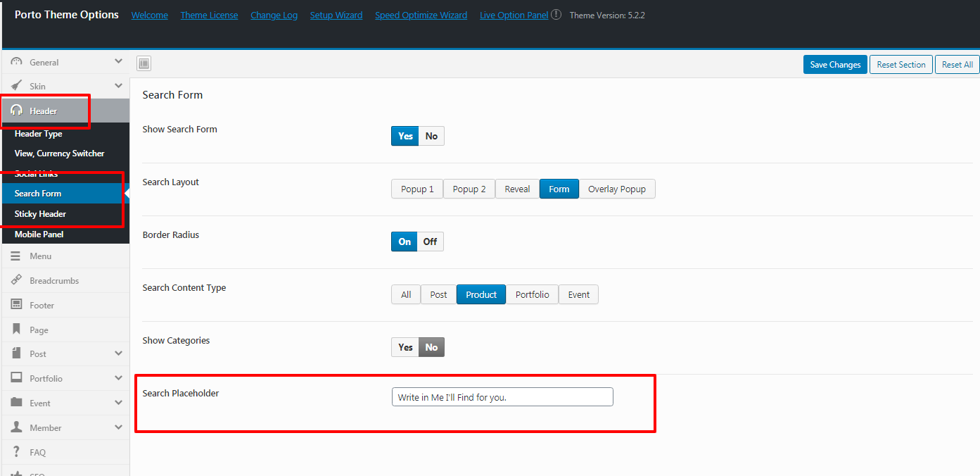
Task: Click the Event folder icon
Action: pyautogui.click(x=16, y=403)
